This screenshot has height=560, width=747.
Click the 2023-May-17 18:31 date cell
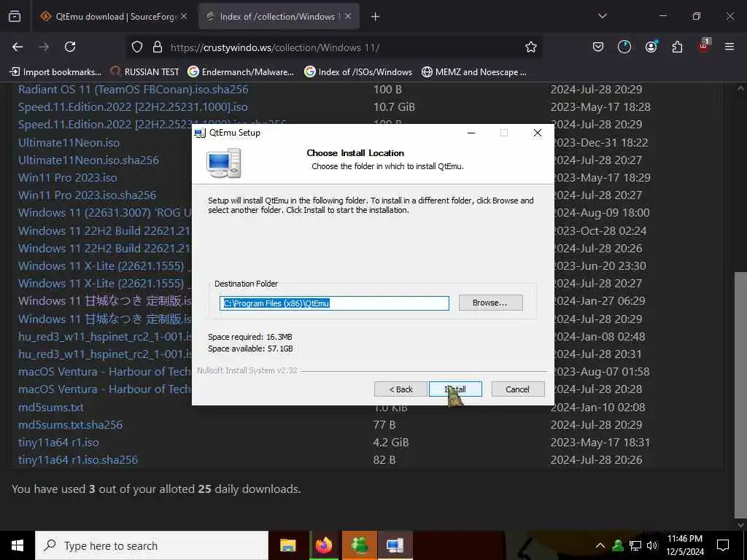(600, 443)
